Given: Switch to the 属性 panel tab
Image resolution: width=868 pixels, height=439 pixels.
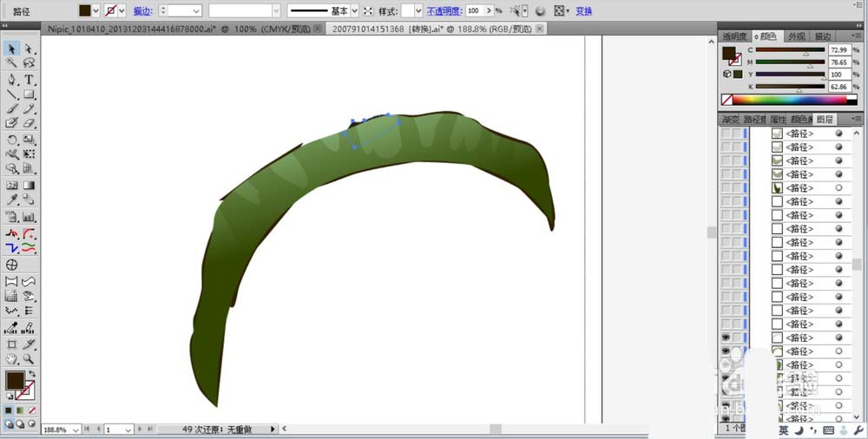Looking at the screenshot, I should coord(778,119).
